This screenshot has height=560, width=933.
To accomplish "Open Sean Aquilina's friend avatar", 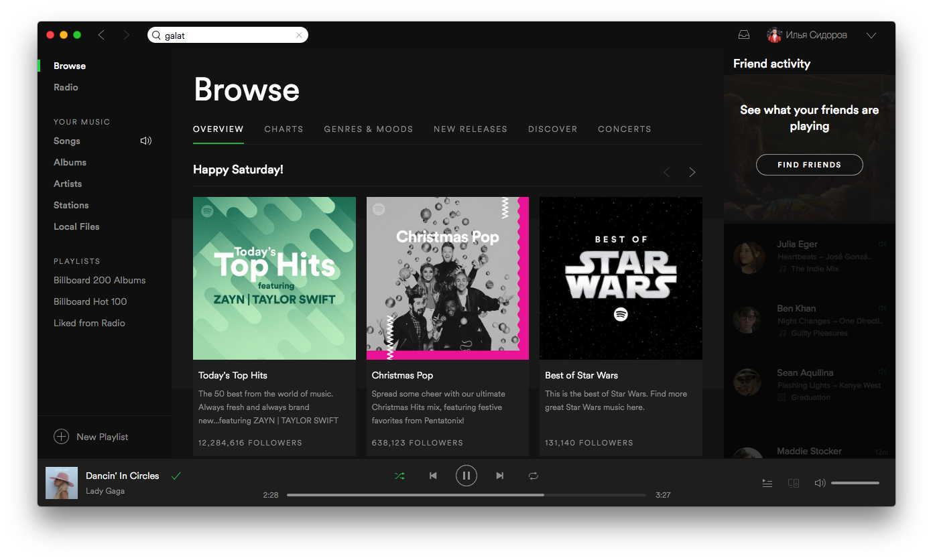I will click(749, 382).
